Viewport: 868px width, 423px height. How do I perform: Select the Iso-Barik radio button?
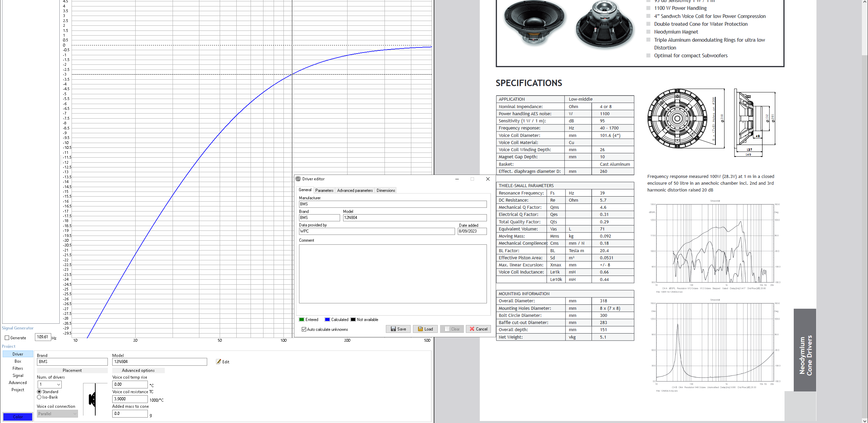click(39, 397)
